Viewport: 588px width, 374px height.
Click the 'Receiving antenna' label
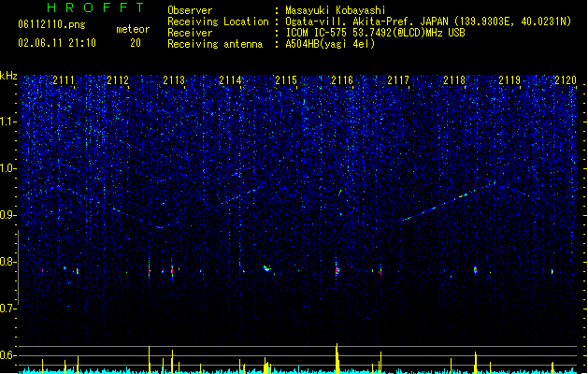coord(215,44)
